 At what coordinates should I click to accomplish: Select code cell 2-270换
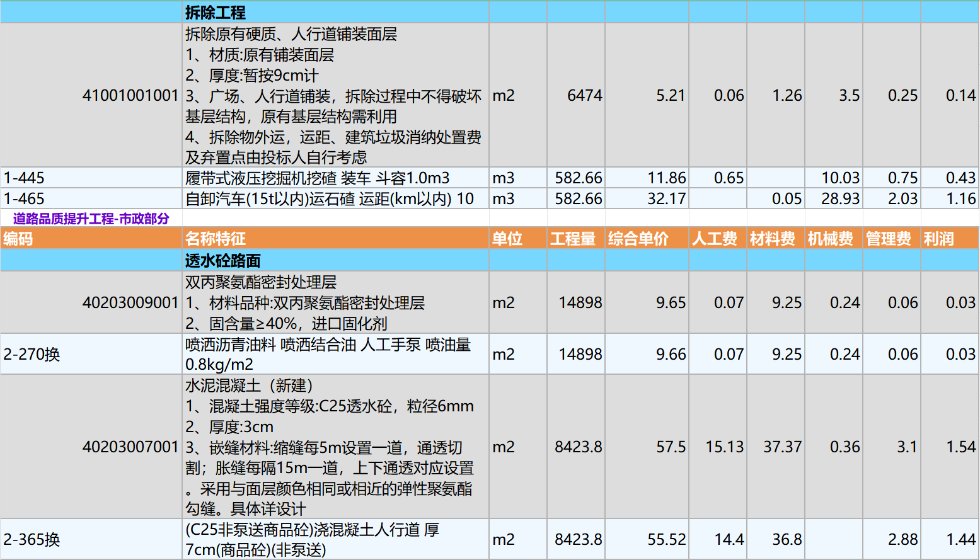pyautogui.click(x=91, y=354)
